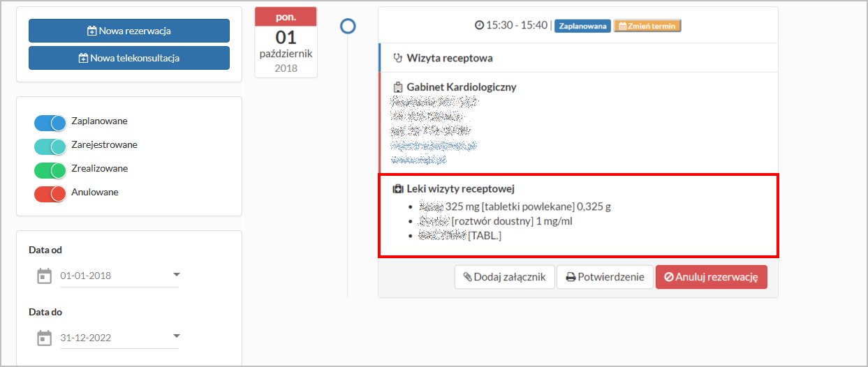This screenshot has width=868, height=367.
Task: Click the stethoscope icon by Wizyta receptowa
Action: tap(398, 59)
